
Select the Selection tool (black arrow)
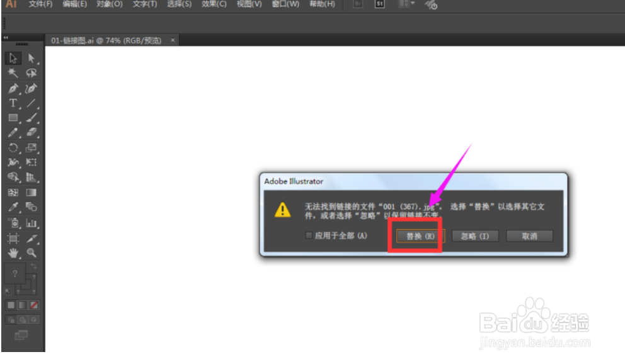[x=13, y=59]
